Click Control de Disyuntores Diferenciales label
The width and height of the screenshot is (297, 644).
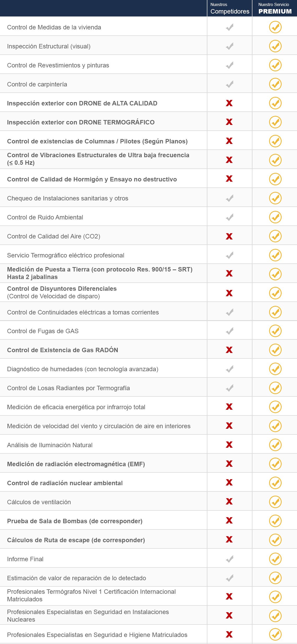(62, 289)
